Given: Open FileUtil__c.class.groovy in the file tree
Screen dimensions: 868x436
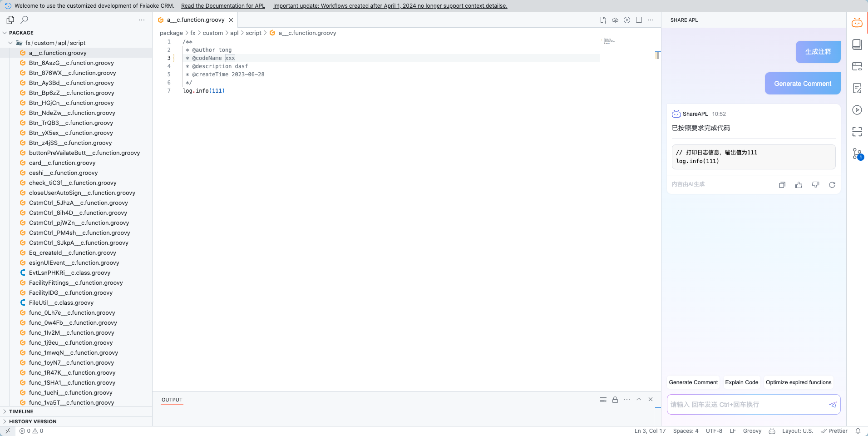Looking at the screenshot, I should click(x=61, y=303).
